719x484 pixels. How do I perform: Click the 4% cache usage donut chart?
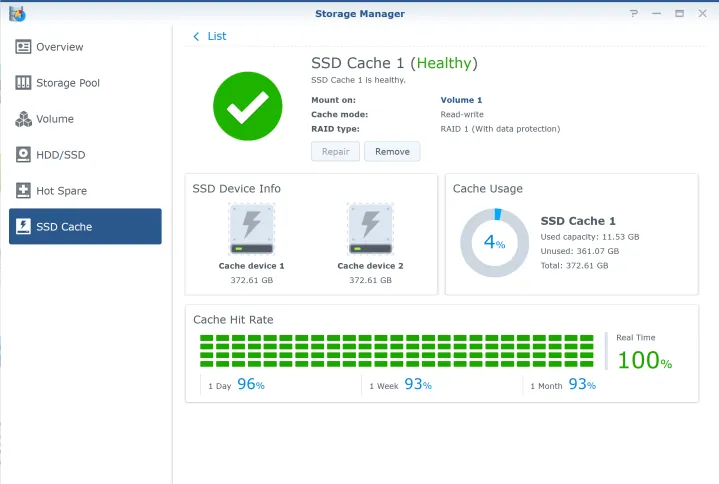point(494,242)
